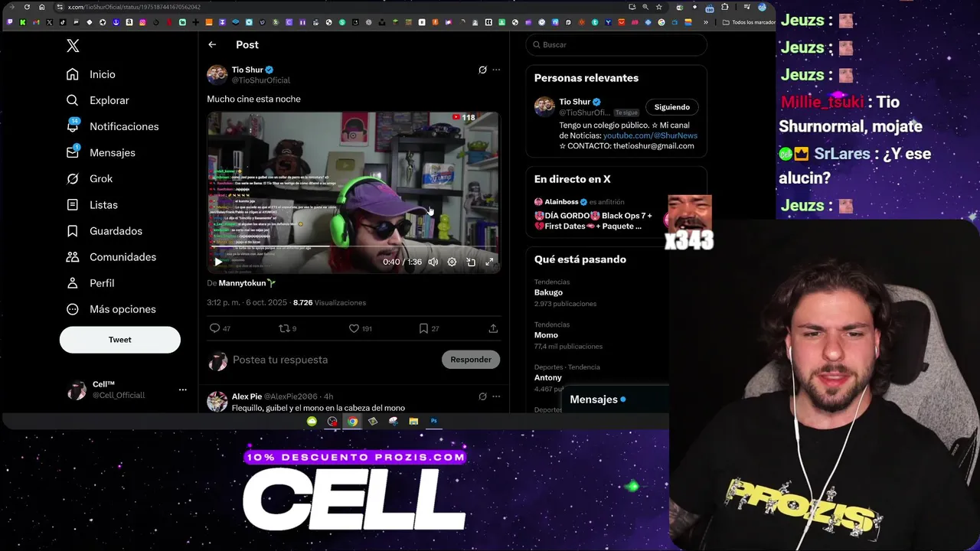Reload page with browser refresh icon
980x551 pixels.
coord(28,7)
